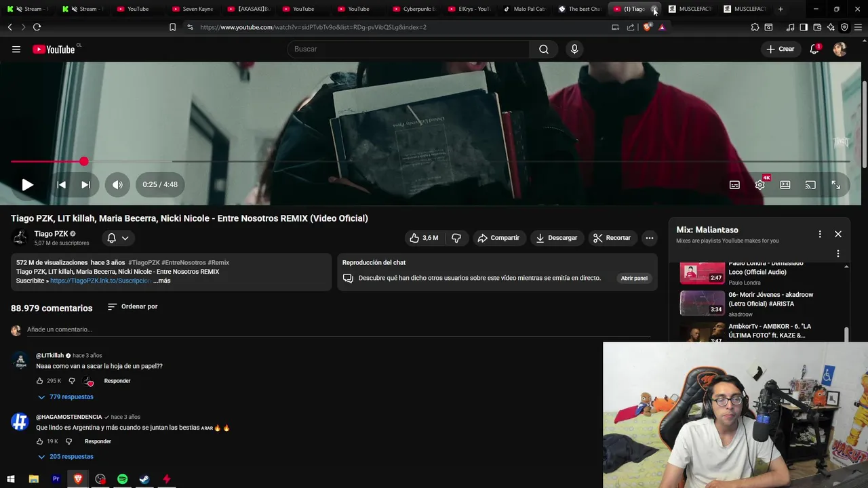868x488 pixels.
Task: Open the subscription notification bell dropdown
Action: [x=118, y=238]
